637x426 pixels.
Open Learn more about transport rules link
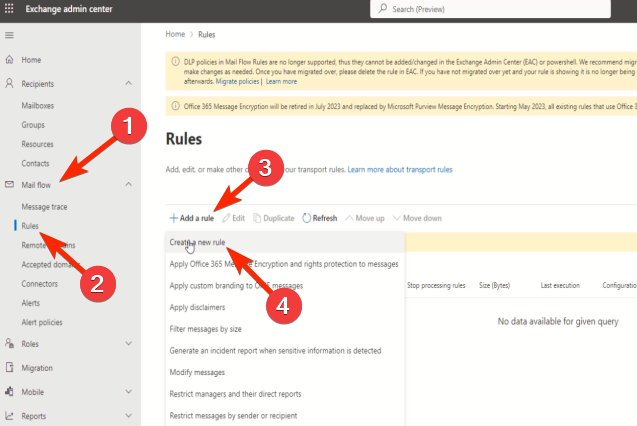[x=400, y=169]
